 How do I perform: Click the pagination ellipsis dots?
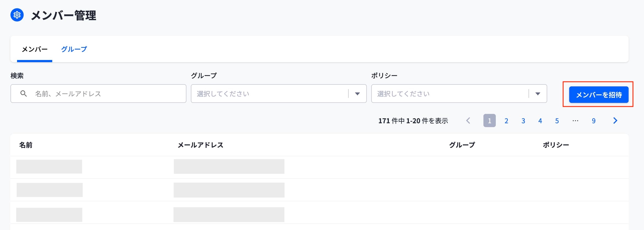[575, 121]
